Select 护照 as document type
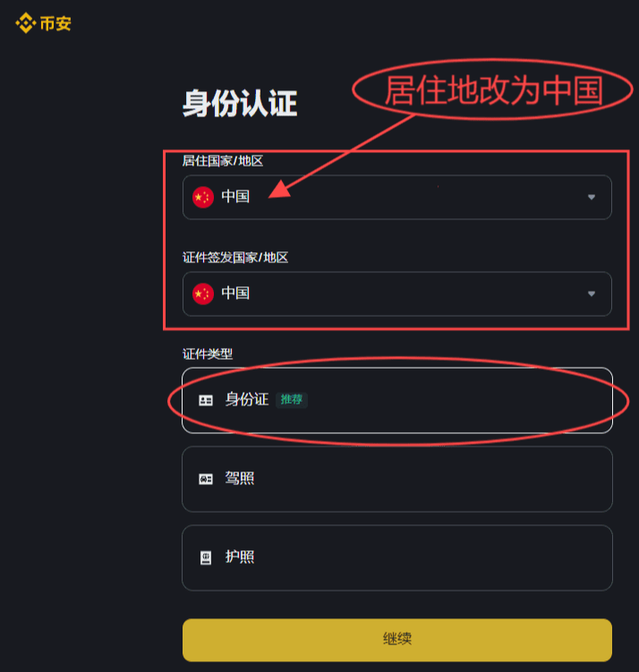Viewport: 639px width, 672px height. click(x=397, y=557)
